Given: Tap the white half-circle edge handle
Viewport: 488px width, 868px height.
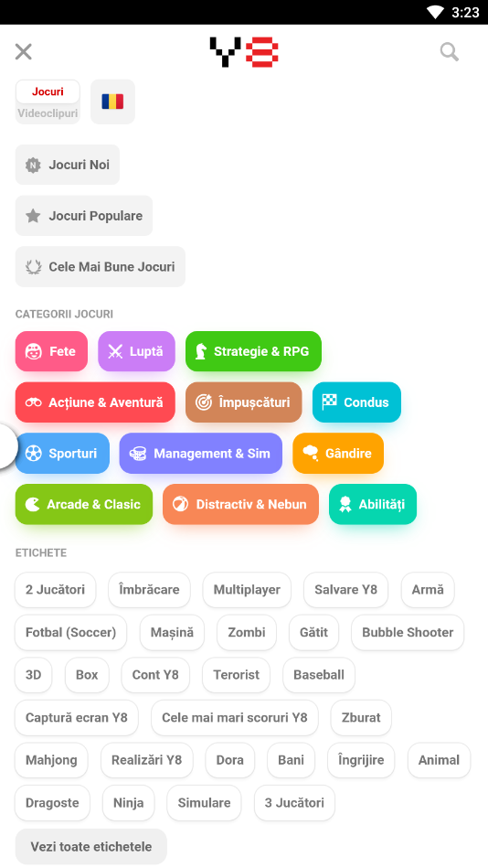Looking at the screenshot, I should click(x=7, y=446).
